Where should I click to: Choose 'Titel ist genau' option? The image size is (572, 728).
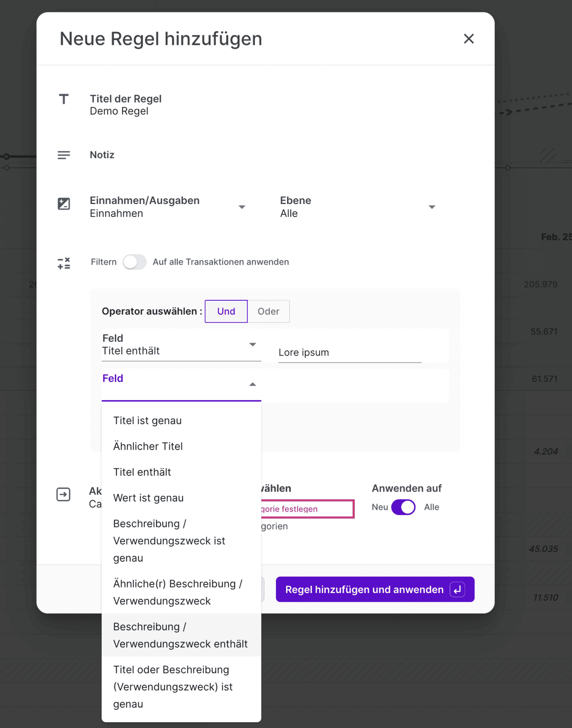pos(147,420)
